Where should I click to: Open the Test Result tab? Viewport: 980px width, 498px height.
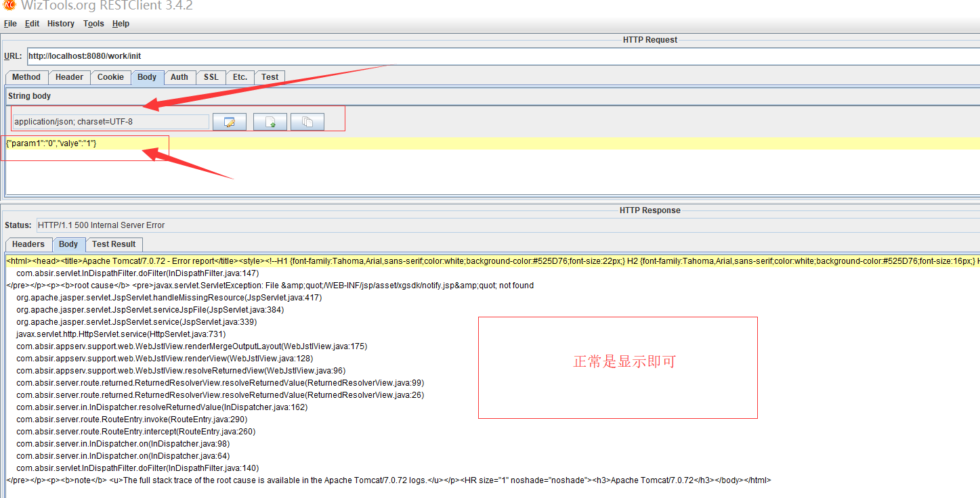(114, 244)
